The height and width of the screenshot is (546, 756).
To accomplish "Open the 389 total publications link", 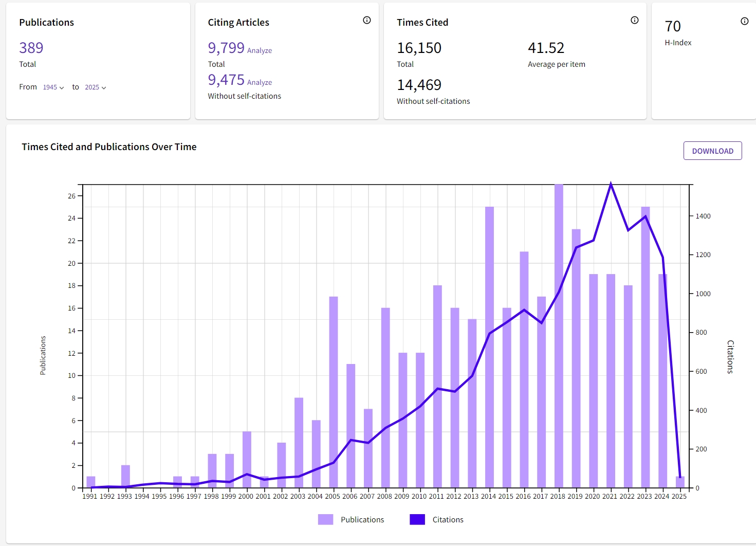I will [x=31, y=48].
